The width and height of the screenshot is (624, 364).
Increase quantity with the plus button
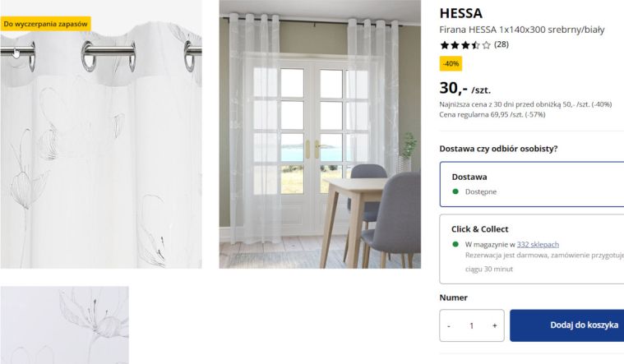pyautogui.click(x=494, y=325)
